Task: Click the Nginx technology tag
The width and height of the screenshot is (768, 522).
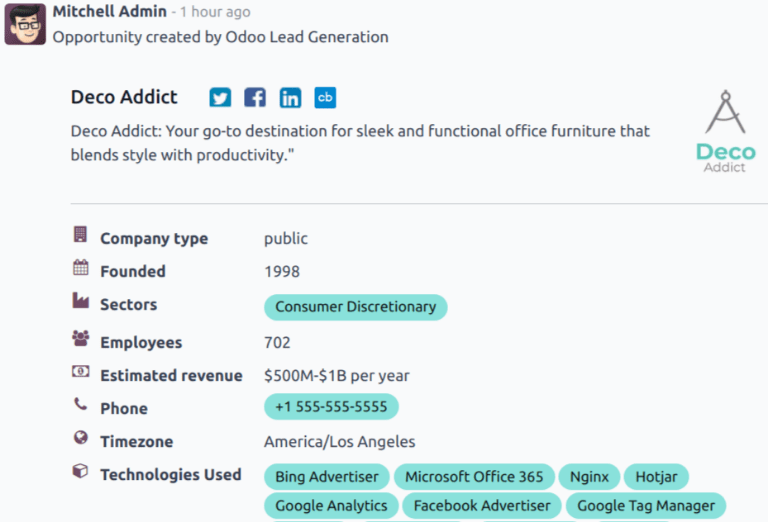Action: pyautogui.click(x=589, y=477)
